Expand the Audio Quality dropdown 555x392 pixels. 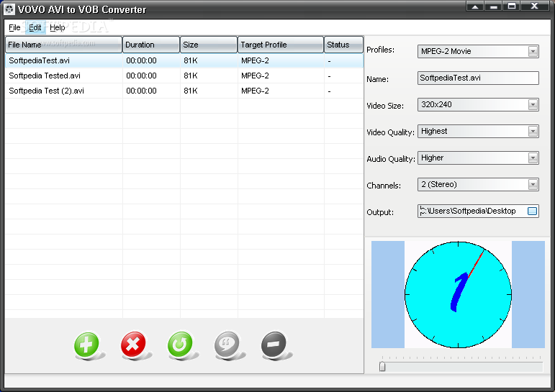pyautogui.click(x=533, y=158)
